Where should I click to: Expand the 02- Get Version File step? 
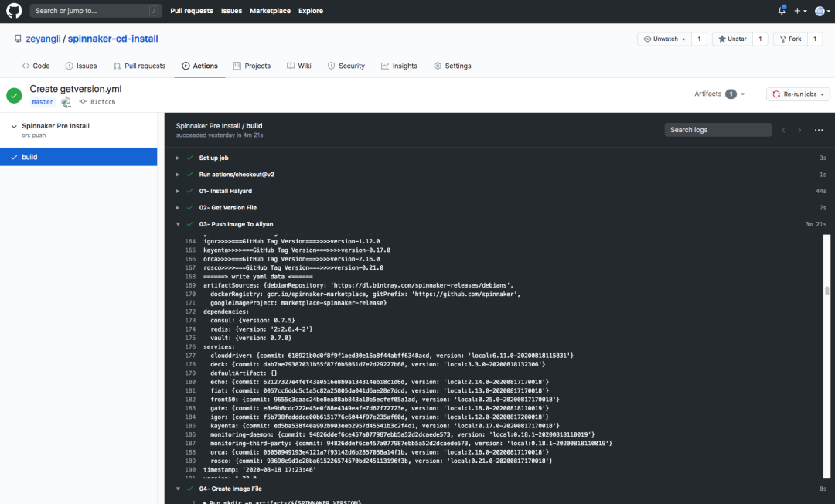[178, 208]
